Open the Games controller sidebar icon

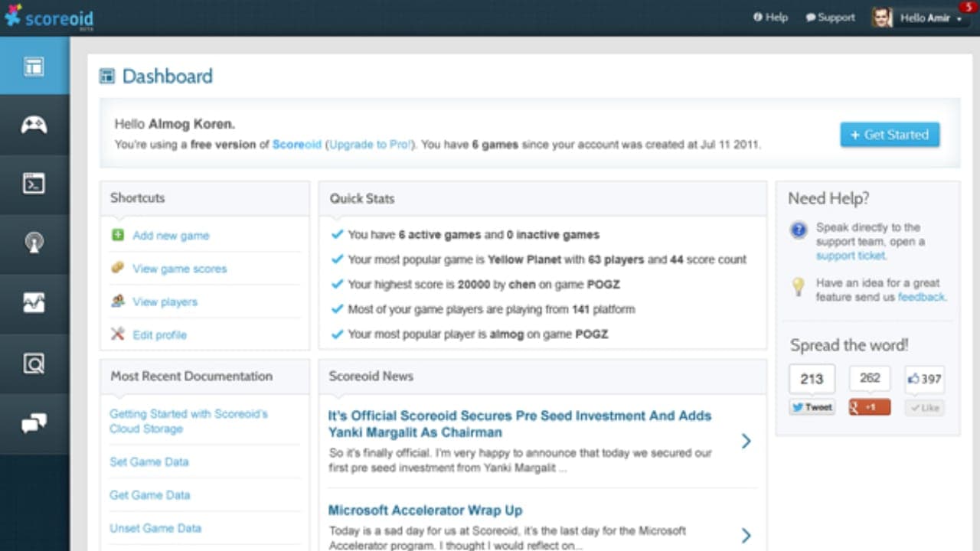34,125
